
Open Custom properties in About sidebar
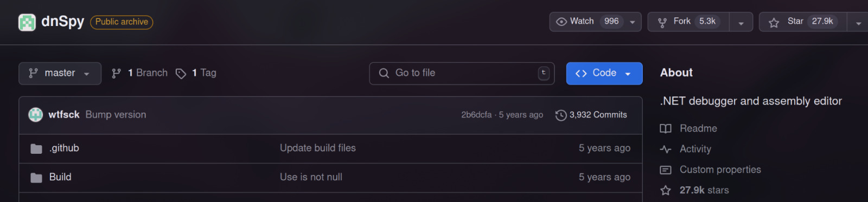(720, 170)
